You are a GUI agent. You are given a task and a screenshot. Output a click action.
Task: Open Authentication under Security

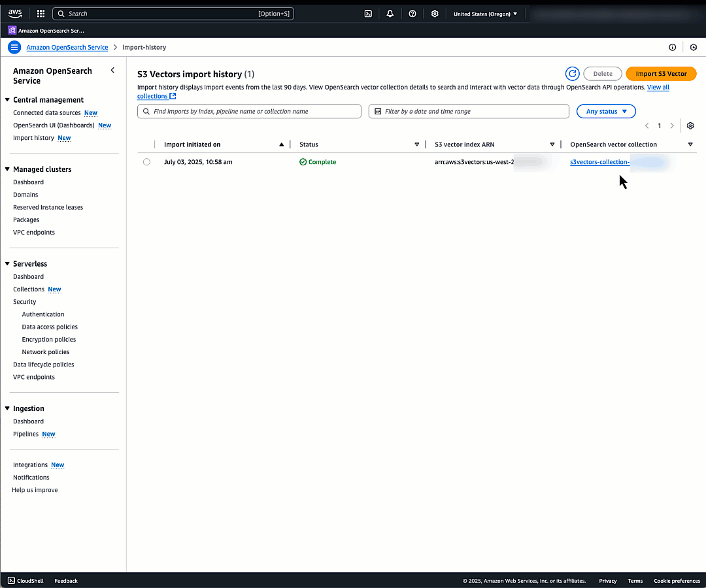42,314
